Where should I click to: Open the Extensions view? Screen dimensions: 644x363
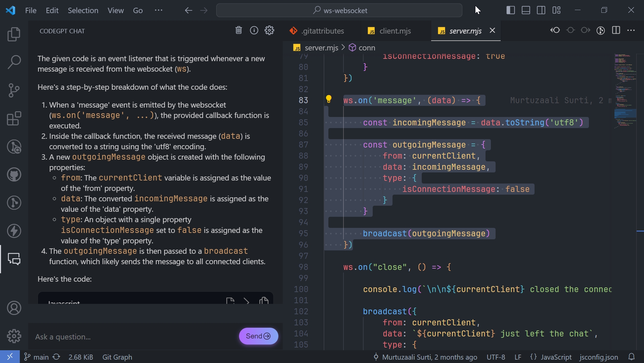[x=14, y=119]
